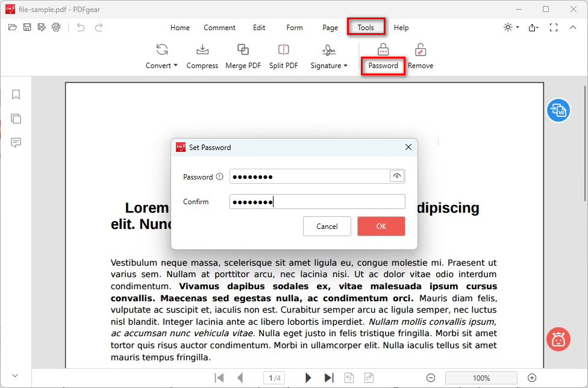This screenshot has height=388, width=588.
Task: Click the Remove password tool
Action: [420, 56]
